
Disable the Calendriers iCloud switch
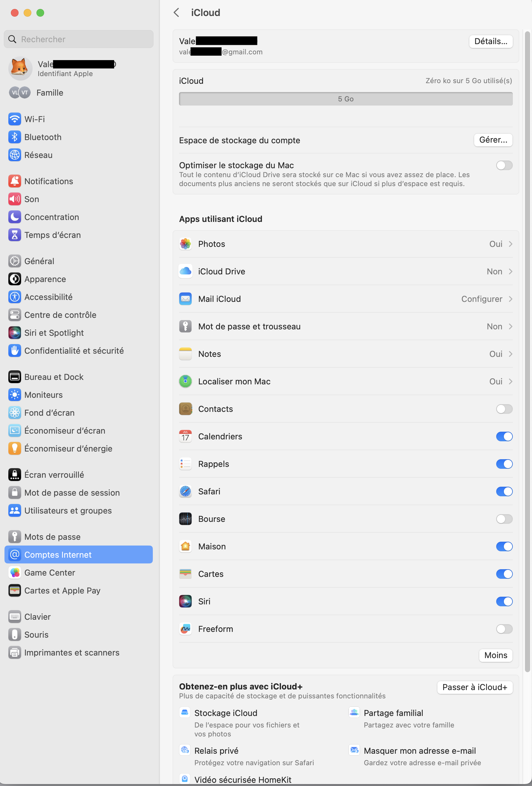tap(504, 436)
